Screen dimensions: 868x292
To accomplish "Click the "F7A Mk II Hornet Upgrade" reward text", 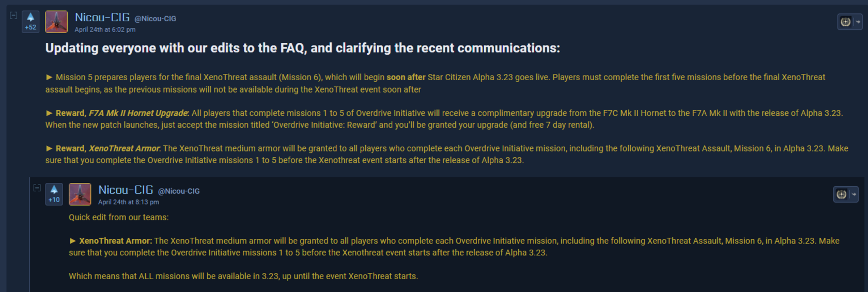I will [138, 113].
